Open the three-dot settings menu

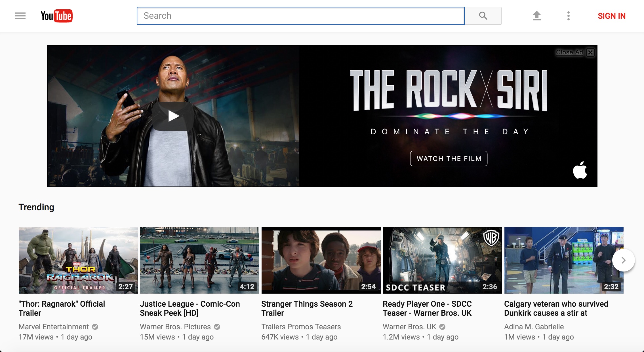tap(568, 16)
